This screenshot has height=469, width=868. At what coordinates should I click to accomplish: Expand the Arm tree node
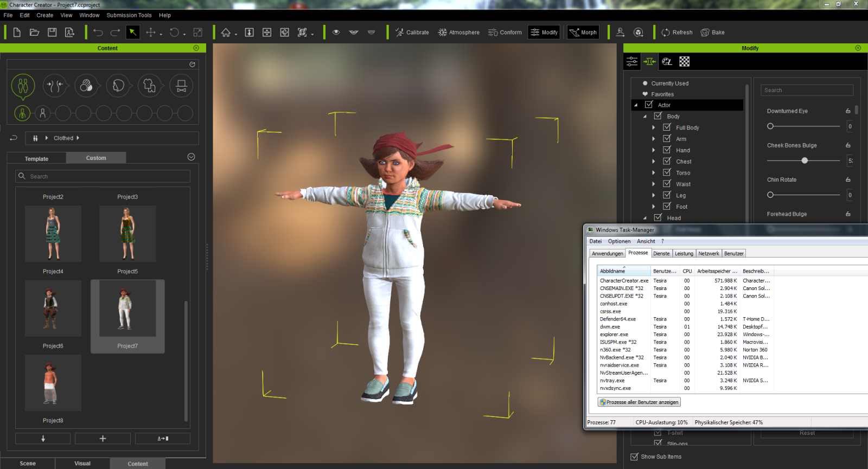(x=654, y=139)
